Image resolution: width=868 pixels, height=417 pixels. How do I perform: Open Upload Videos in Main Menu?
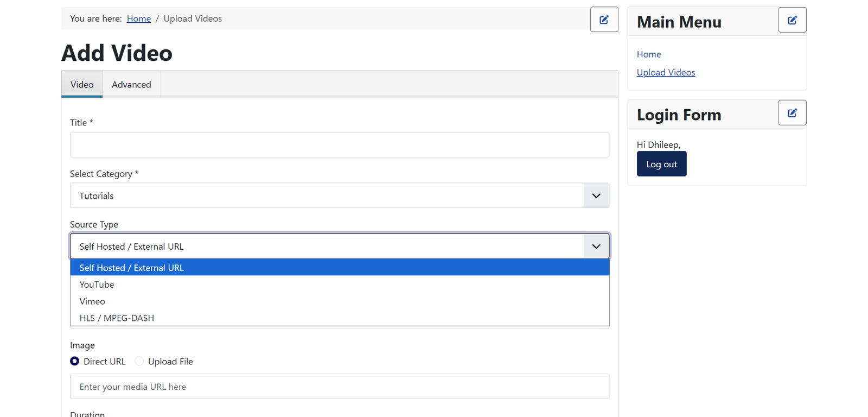tap(666, 72)
